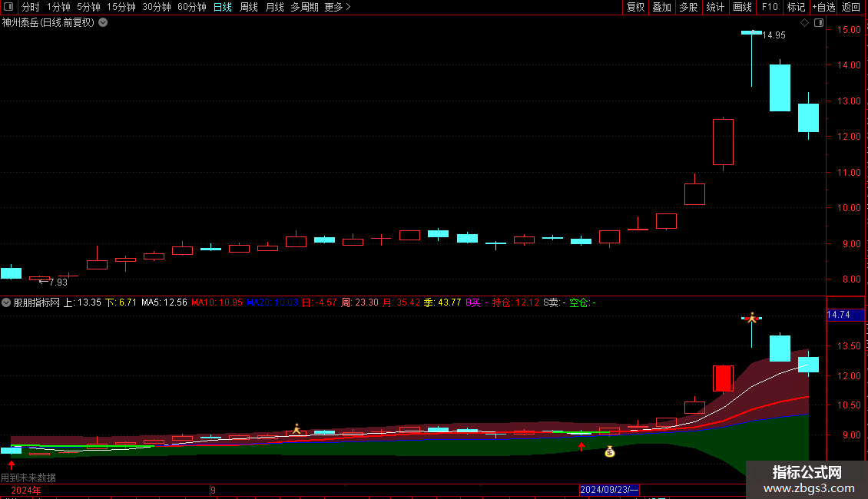
Task: Activate the 画线 drawing tool
Action: 742,7
